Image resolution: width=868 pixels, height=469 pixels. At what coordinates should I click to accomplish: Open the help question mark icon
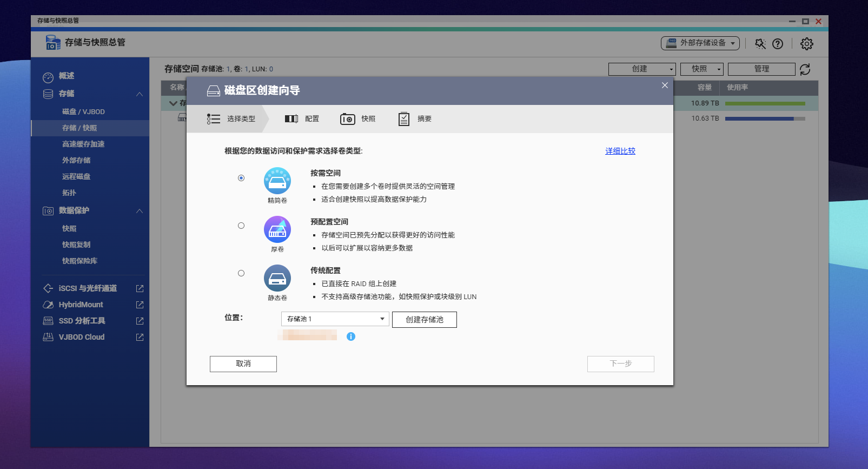778,44
